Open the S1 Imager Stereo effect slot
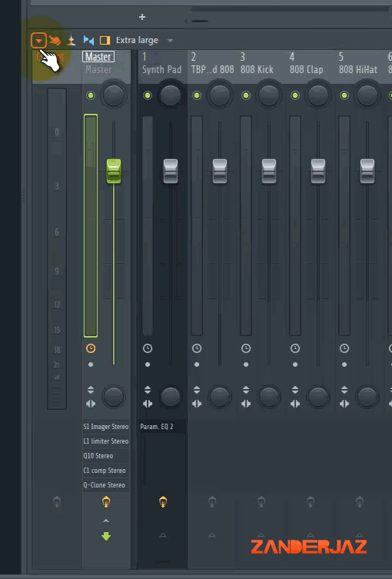 point(106,427)
